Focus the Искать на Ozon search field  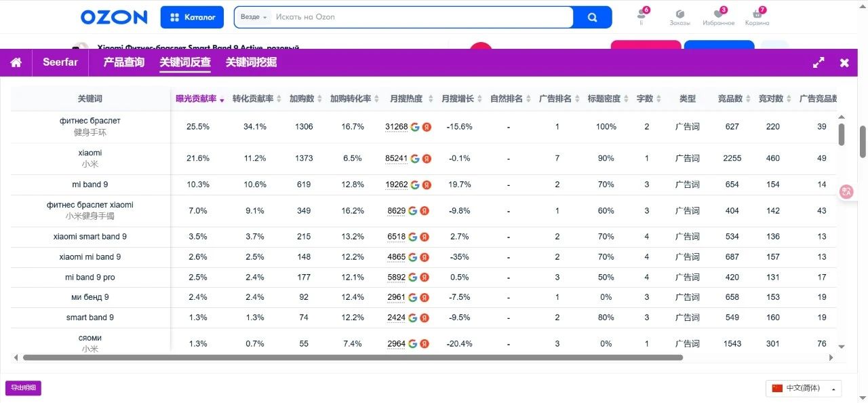[x=422, y=17]
